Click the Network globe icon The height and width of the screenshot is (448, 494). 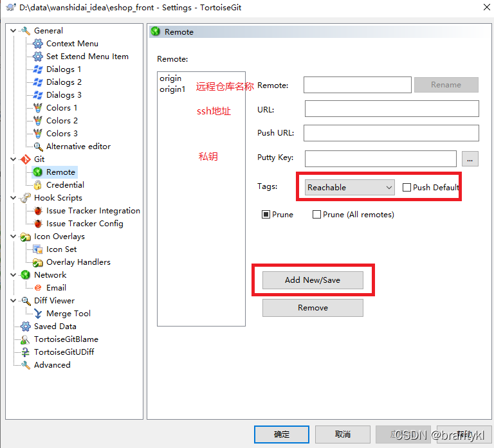pyautogui.click(x=26, y=275)
